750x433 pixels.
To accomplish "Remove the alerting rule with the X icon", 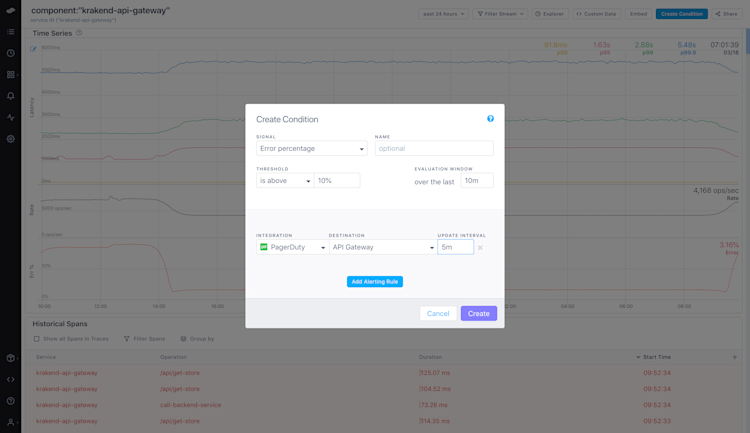I will (x=480, y=248).
